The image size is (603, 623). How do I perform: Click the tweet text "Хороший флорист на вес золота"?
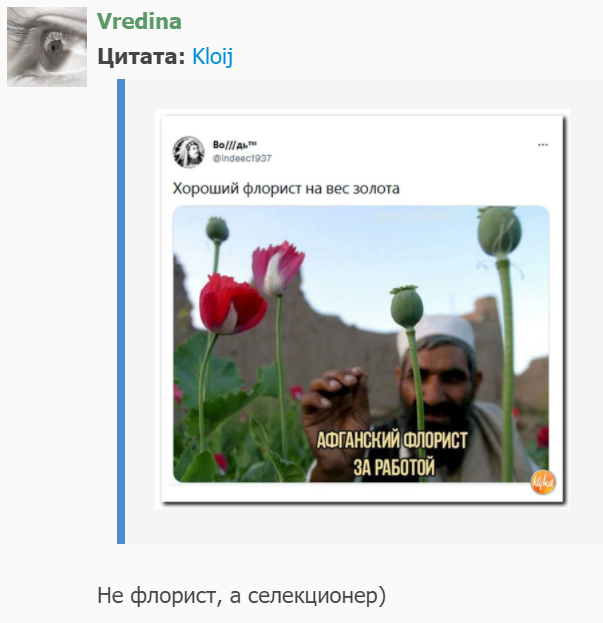(286, 188)
